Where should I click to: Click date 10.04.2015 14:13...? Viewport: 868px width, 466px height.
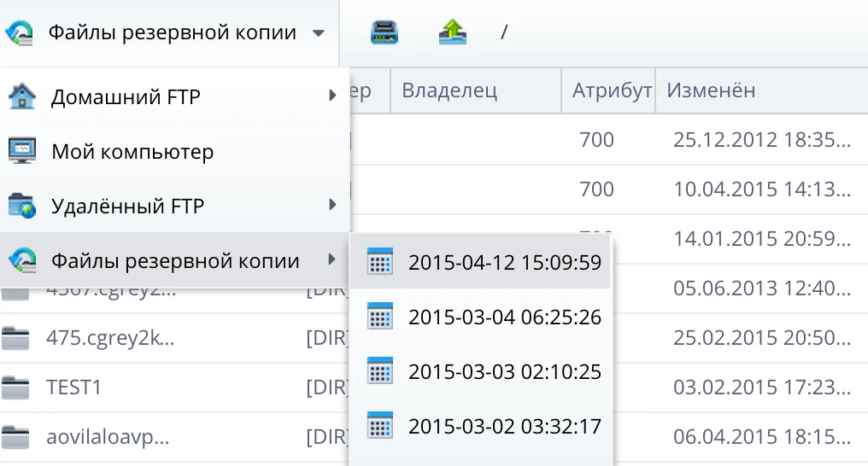pyautogui.click(x=762, y=189)
